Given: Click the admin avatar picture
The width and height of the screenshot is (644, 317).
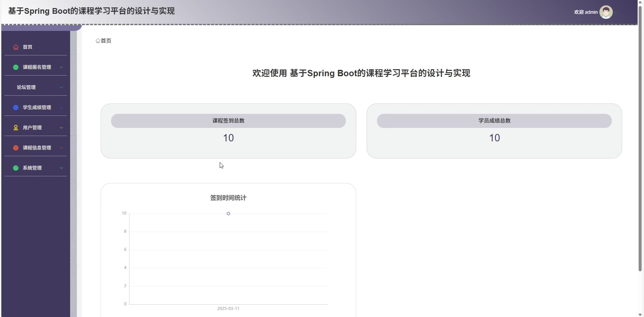Looking at the screenshot, I should pyautogui.click(x=606, y=12).
